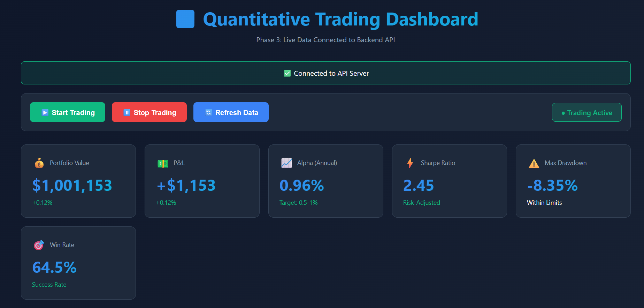Click the Portfolio Value card heading
This screenshot has height=308, width=644.
69,163
